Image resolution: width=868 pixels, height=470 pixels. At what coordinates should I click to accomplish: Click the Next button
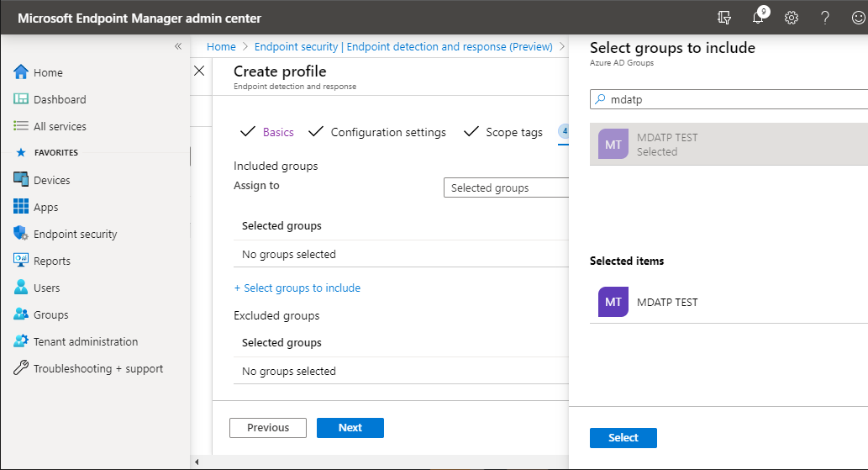click(350, 428)
